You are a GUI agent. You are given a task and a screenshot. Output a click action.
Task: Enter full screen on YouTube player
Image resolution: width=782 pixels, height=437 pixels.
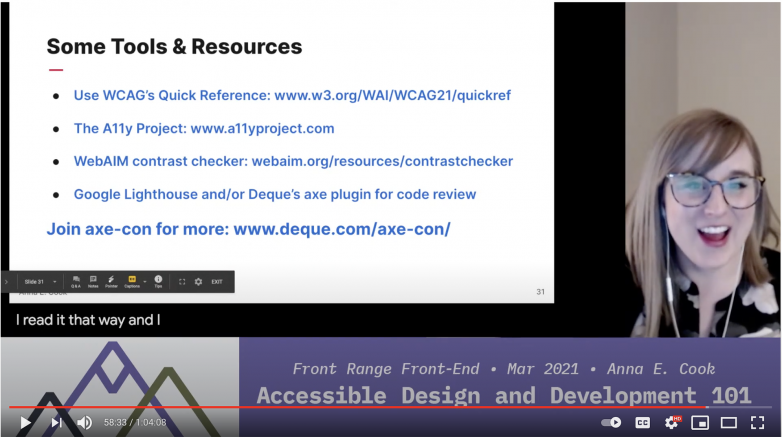[x=758, y=423]
